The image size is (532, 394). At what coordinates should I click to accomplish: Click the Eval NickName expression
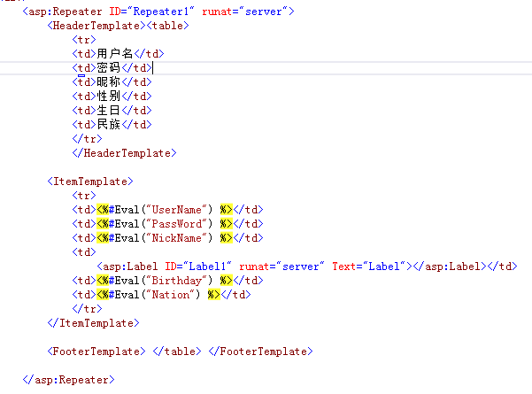165,238
